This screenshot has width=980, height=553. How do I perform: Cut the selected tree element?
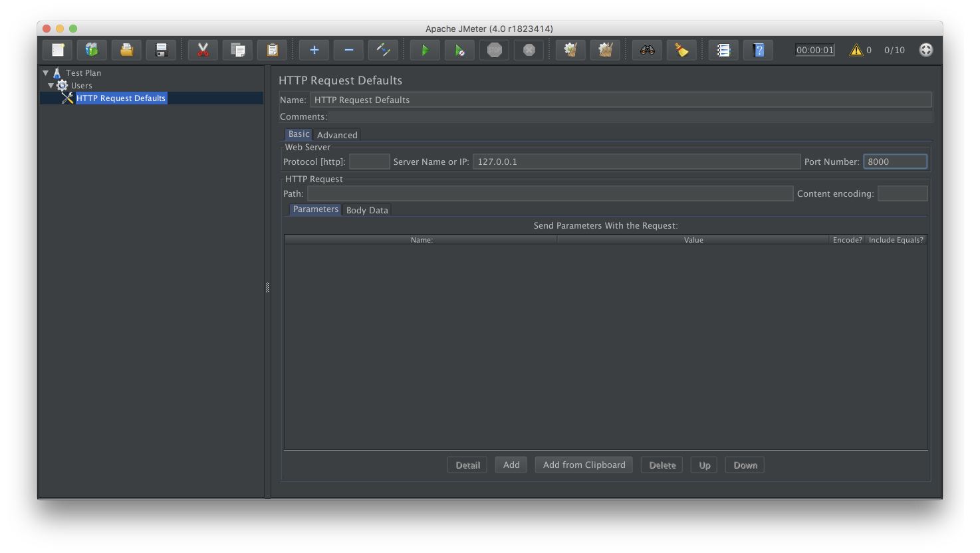point(203,49)
